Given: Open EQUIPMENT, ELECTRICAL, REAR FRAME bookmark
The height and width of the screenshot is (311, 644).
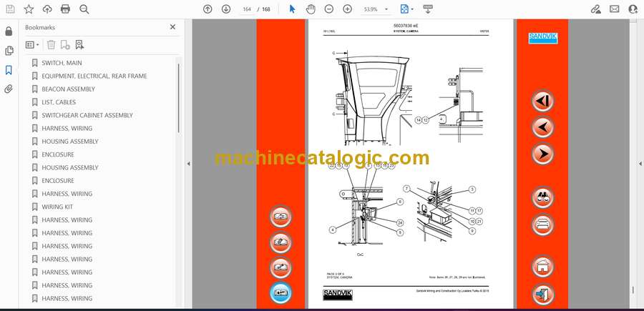Looking at the screenshot, I should (94, 76).
